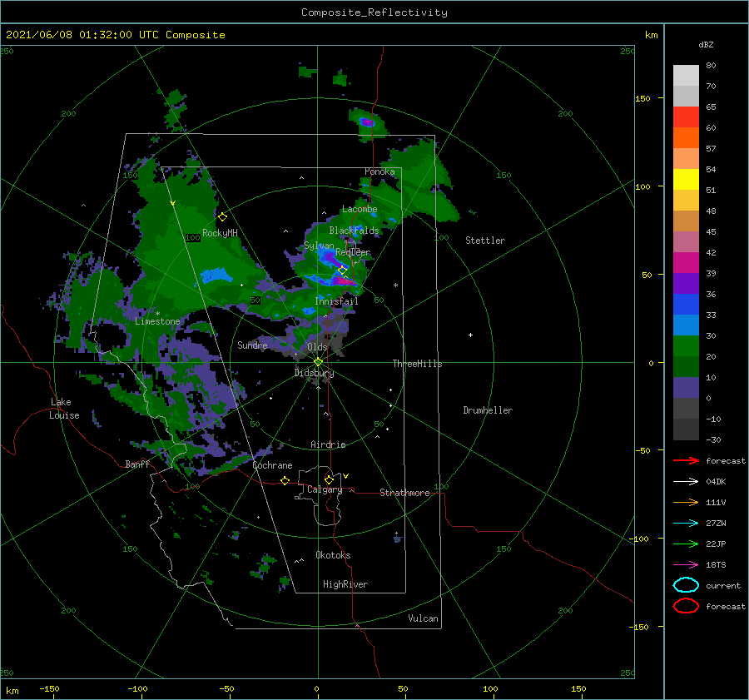Click the RedDeer city label
Viewport: 749px width, 700px height.
[353, 252]
